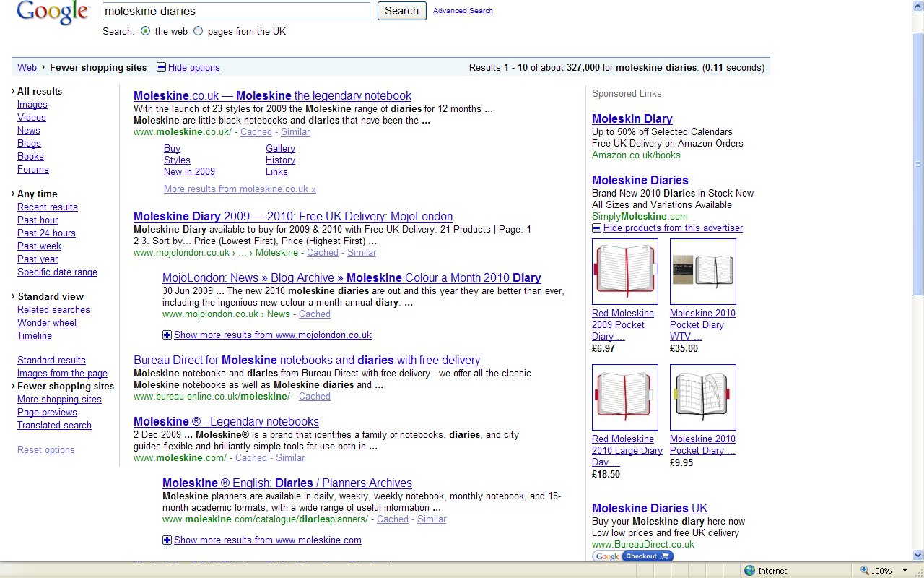Click the scrollbar down arrow
This screenshot has height=578, width=924.
918,555
